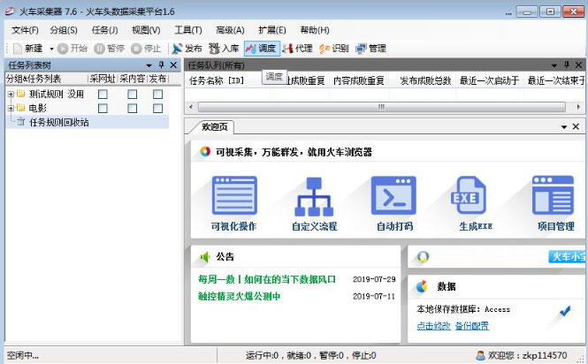Click the 测试规则 没用 folder icon

click(x=21, y=94)
